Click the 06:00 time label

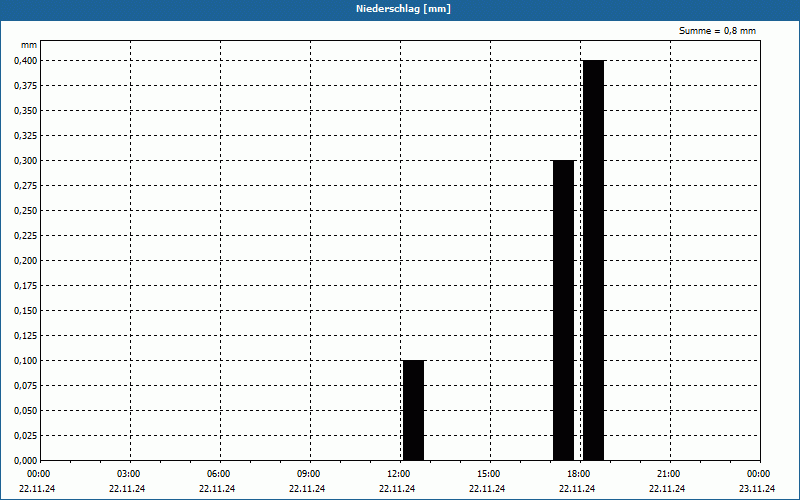(218, 474)
